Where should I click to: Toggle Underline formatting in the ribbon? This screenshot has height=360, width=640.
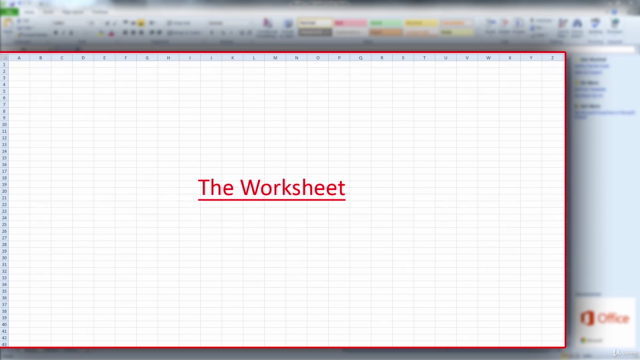[x=71, y=33]
